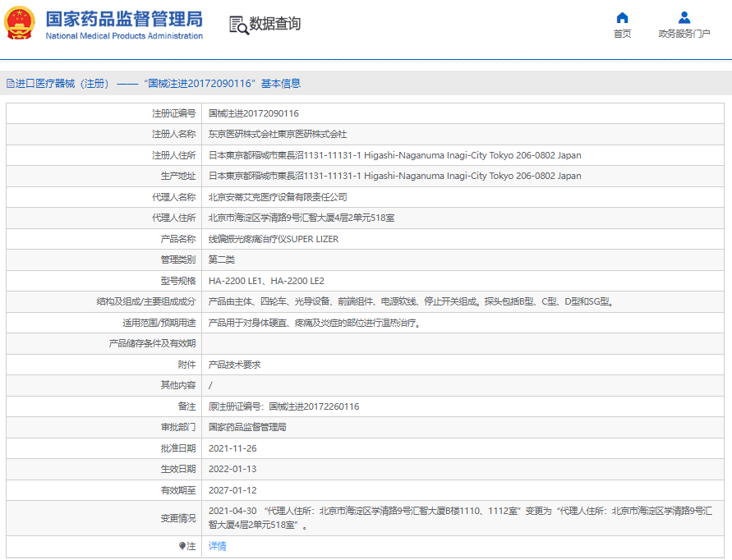
Task: Click the 备注 row label
Action: click(x=186, y=406)
